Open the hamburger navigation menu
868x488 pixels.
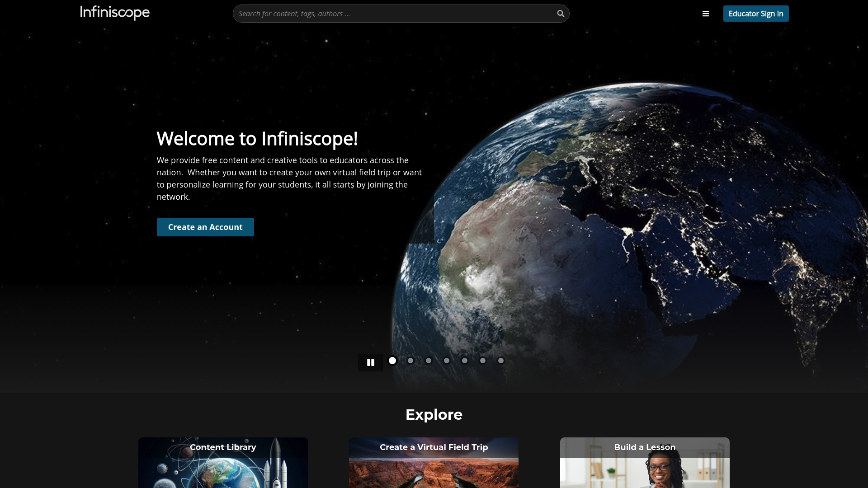click(705, 14)
